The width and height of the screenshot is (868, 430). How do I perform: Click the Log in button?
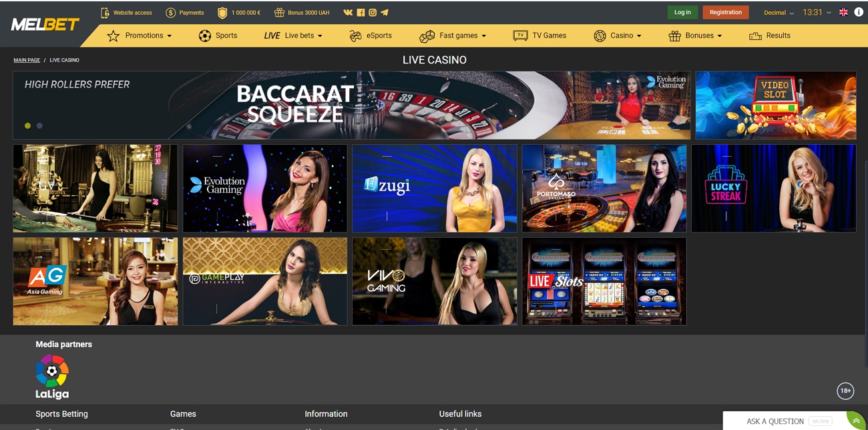pos(682,12)
